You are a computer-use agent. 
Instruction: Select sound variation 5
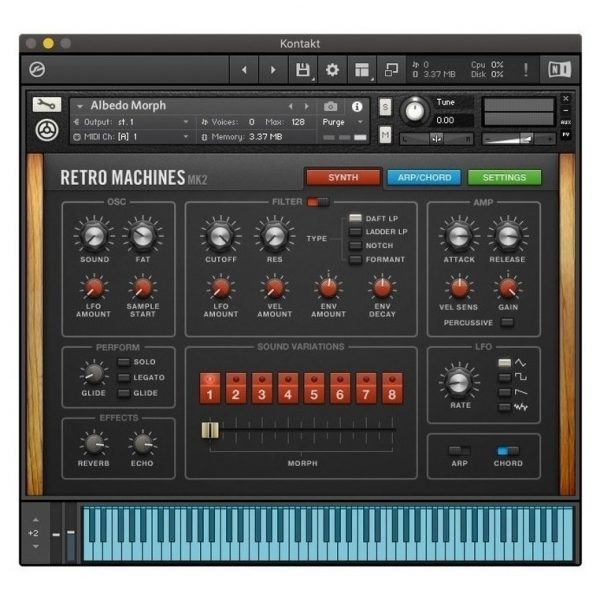[314, 388]
